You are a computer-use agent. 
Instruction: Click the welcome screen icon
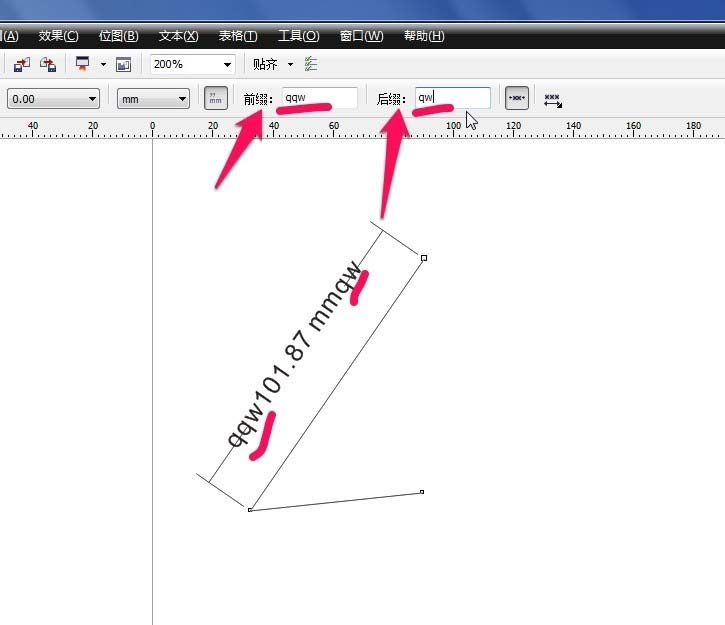pyautogui.click(x=123, y=64)
